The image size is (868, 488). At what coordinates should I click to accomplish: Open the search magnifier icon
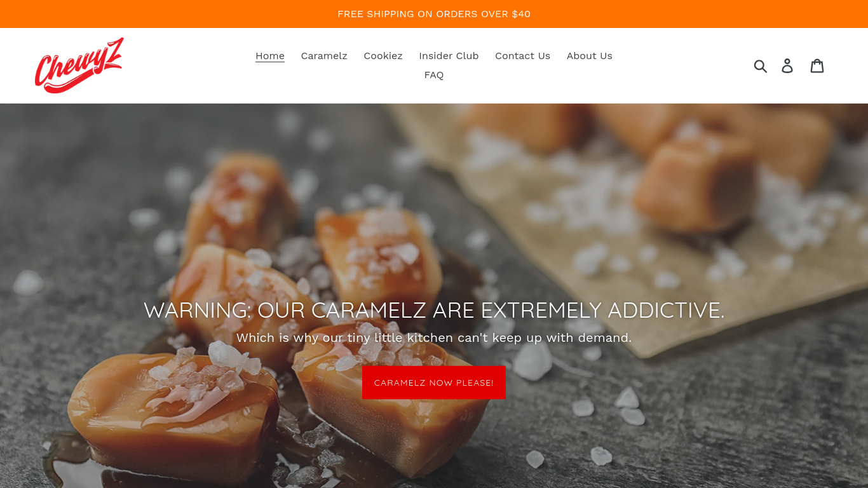pyautogui.click(x=761, y=65)
